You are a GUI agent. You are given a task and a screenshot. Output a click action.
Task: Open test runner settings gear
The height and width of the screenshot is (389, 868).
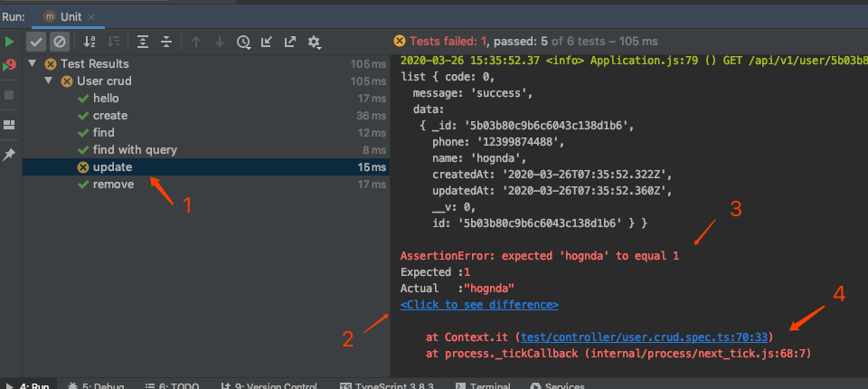315,42
